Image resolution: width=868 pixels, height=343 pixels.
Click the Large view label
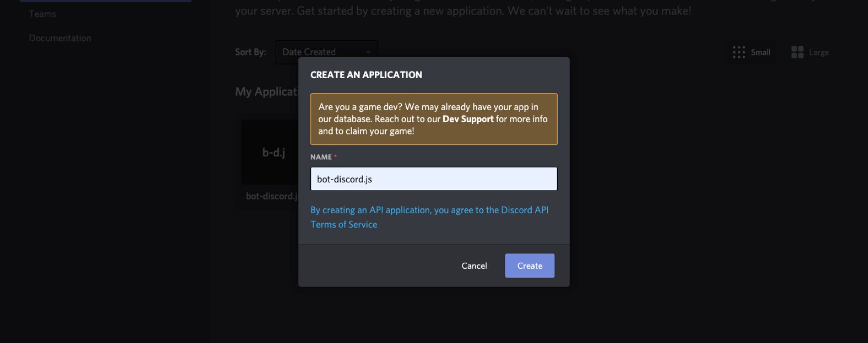pyautogui.click(x=819, y=52)
